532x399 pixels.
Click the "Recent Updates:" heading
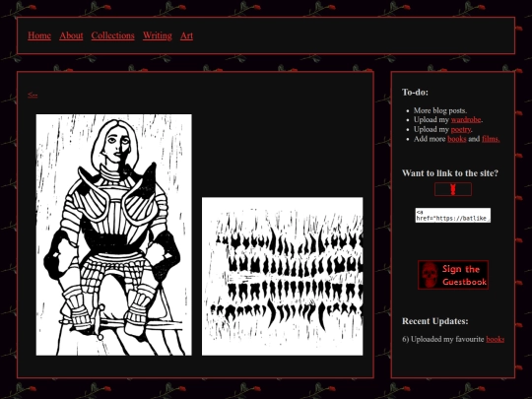point(435,321)
